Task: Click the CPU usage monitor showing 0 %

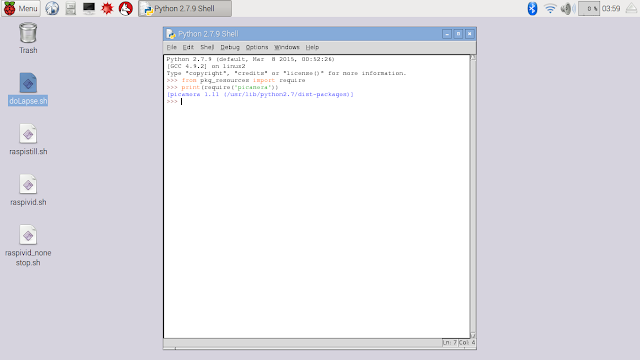Action: click(x=589, y=9)
